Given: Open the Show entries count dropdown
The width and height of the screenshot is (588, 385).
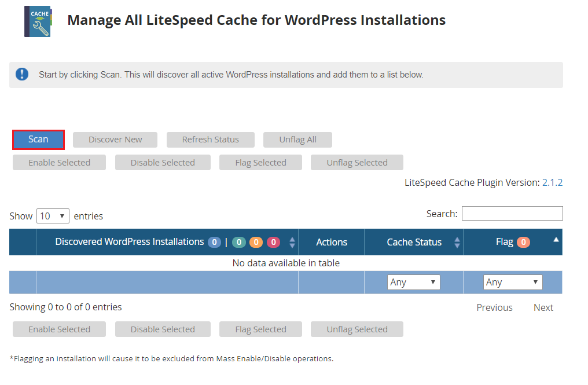Looking at the screenshot, I should (x=53, y=216).
